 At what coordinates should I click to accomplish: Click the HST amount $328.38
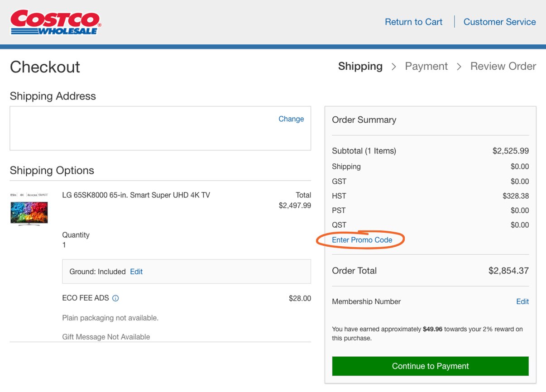[516, 196]
